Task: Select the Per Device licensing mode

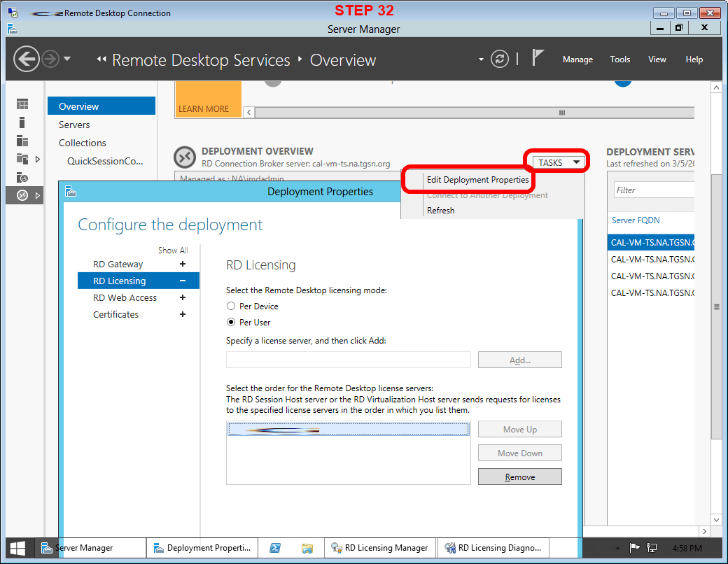Action: pyautogui.click(x=231, y=306)
